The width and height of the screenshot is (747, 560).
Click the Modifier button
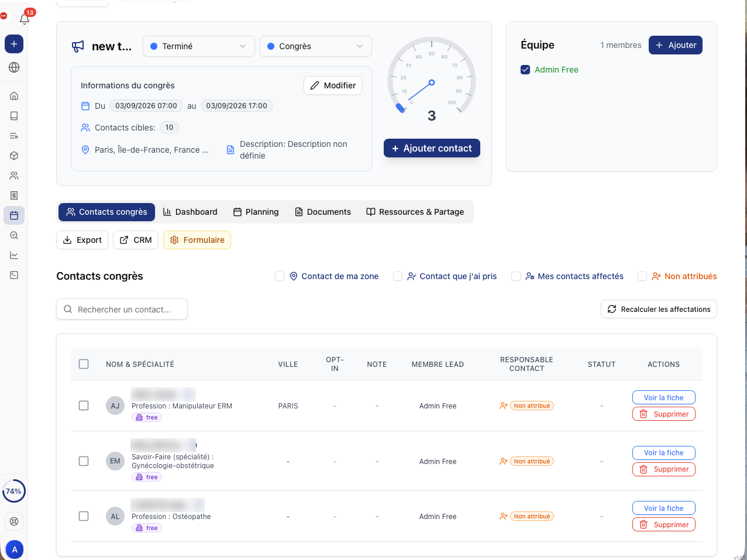[x=333, y=85]
